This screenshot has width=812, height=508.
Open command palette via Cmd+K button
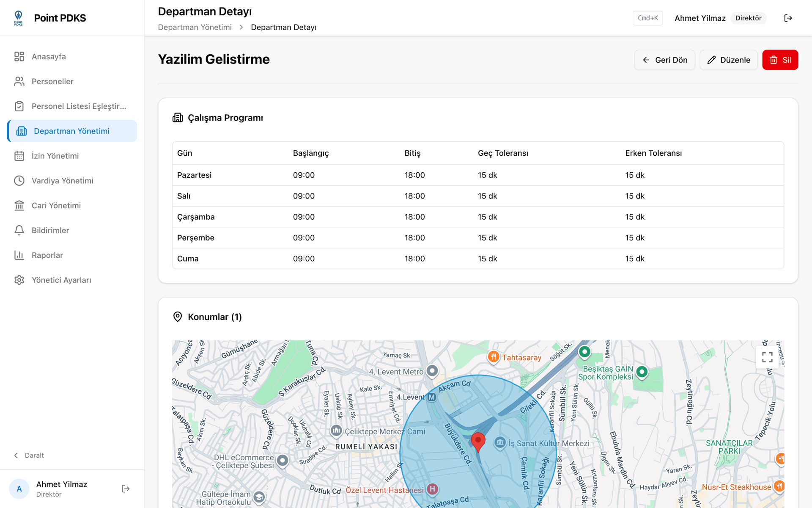[647, 18]
